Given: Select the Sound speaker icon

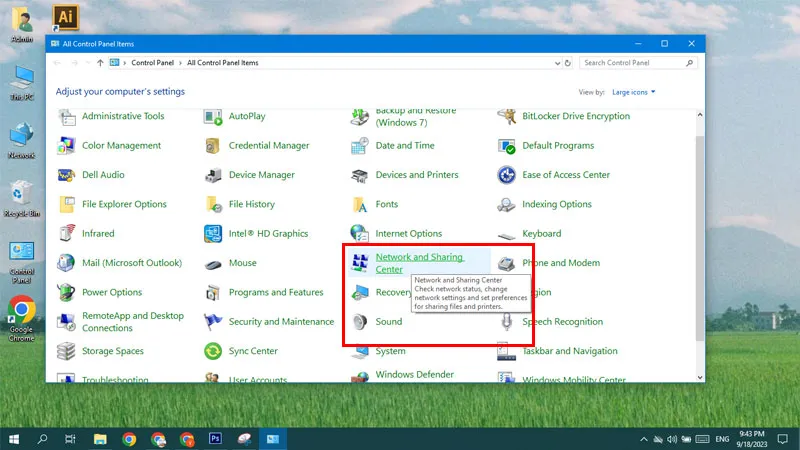Looking at the screenshot, I should (359, 322).
